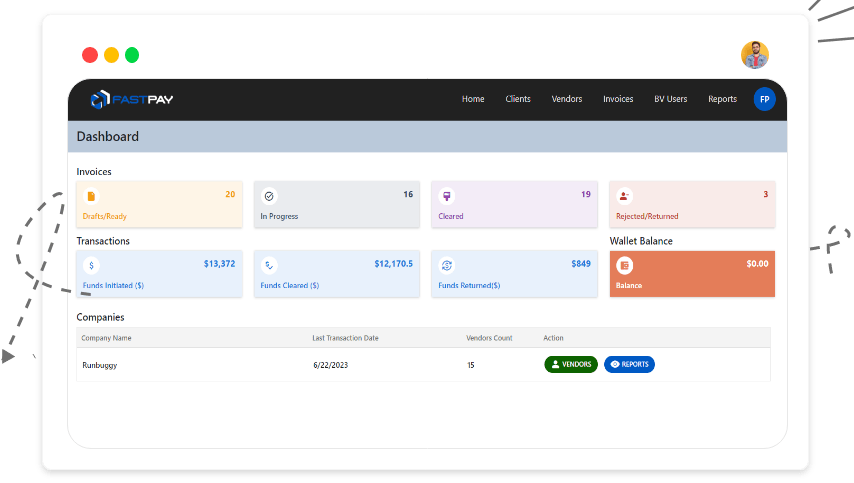
Task: Click the FastPay logo icon
Action: 98,99
